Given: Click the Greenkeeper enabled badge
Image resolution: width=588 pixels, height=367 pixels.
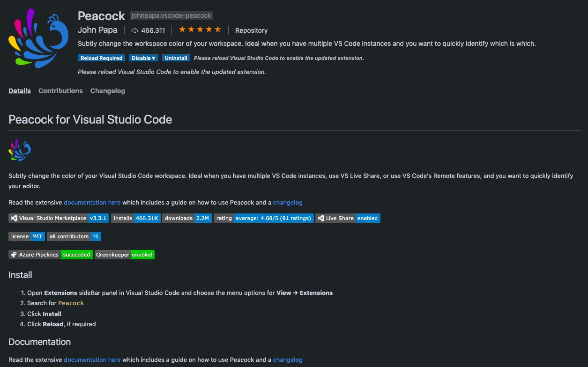Looking at the screenshot, I should click(x=125, y=255).
